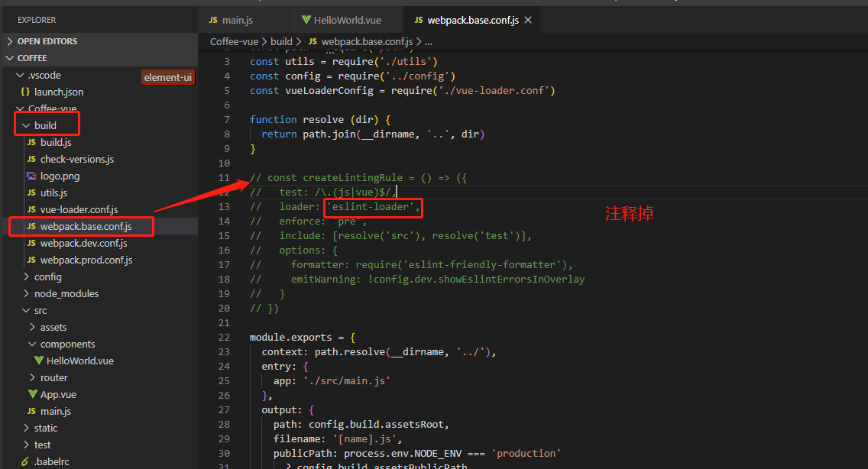Screen dimensions: 868x469
Task: Click build in the breadcrumb path
Action: pos(281,41)
